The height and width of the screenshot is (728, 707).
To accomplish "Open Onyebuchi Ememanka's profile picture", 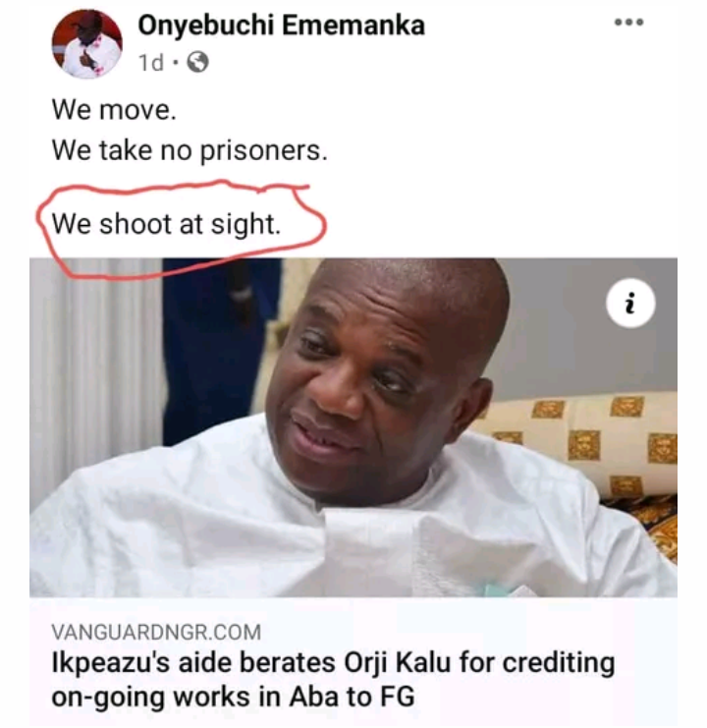I will (86, 43).
